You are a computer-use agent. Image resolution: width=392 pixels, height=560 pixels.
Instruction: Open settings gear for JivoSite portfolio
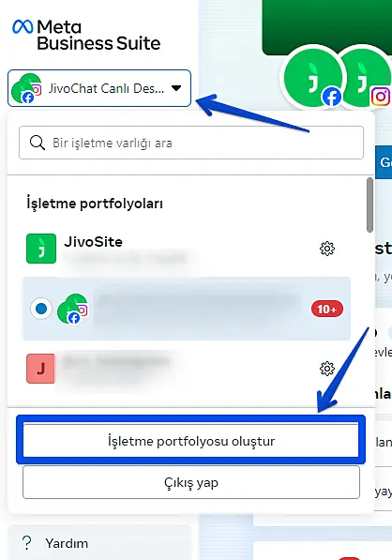(326, 249)
